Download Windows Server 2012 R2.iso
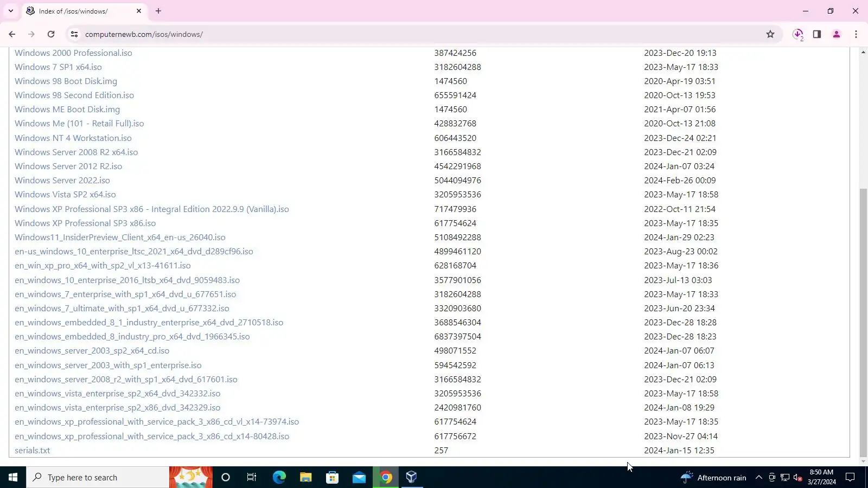Viewport: 868px width, 488px height. (x=68, y=166)
